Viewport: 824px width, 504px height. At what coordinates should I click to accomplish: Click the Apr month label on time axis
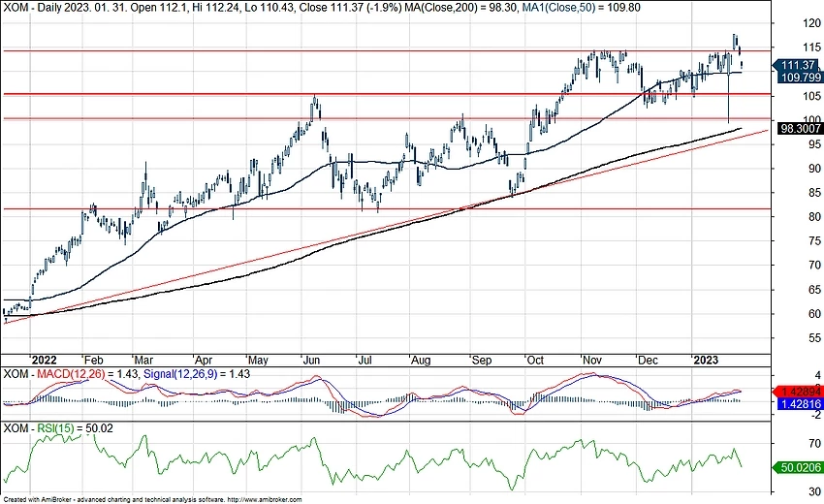point(204,360)
